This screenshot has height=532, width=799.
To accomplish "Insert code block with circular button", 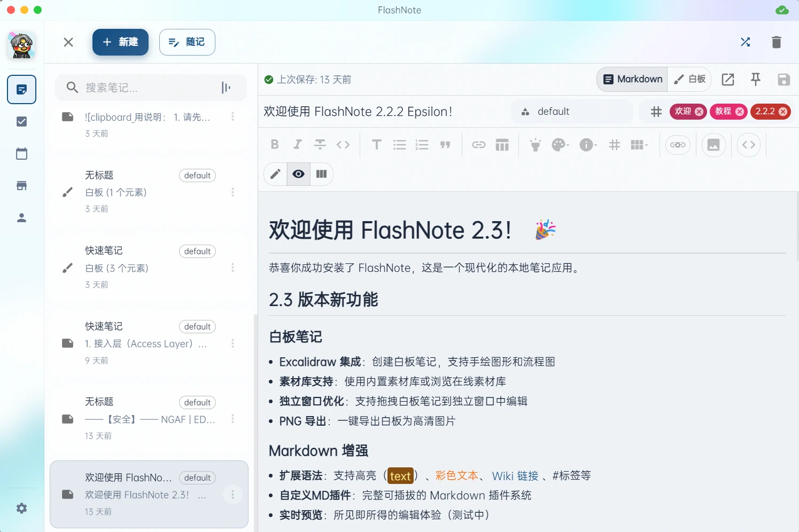I will tap(749, 145).
